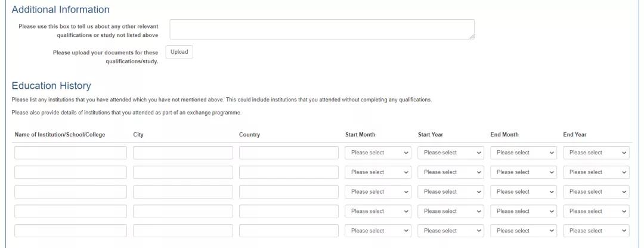Screen dimensions: 644x248
Task: Open fourth row End Month dropdown
Action: tap(524, 211)
